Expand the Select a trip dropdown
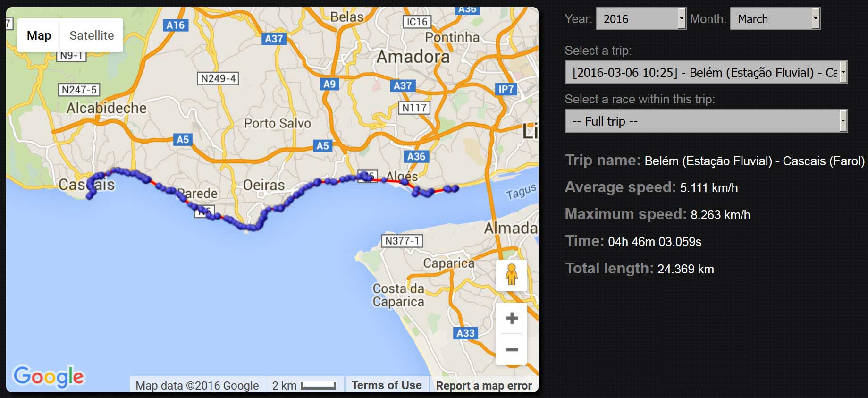The width and height of the screenshot is (868, 398). [x=706, y=73]
